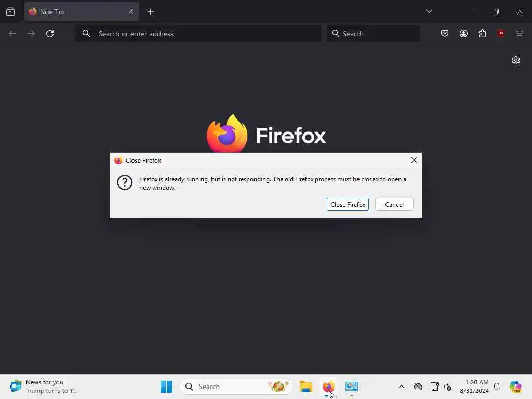Click the magnifier icon in address bar

(x=86, y=34)
